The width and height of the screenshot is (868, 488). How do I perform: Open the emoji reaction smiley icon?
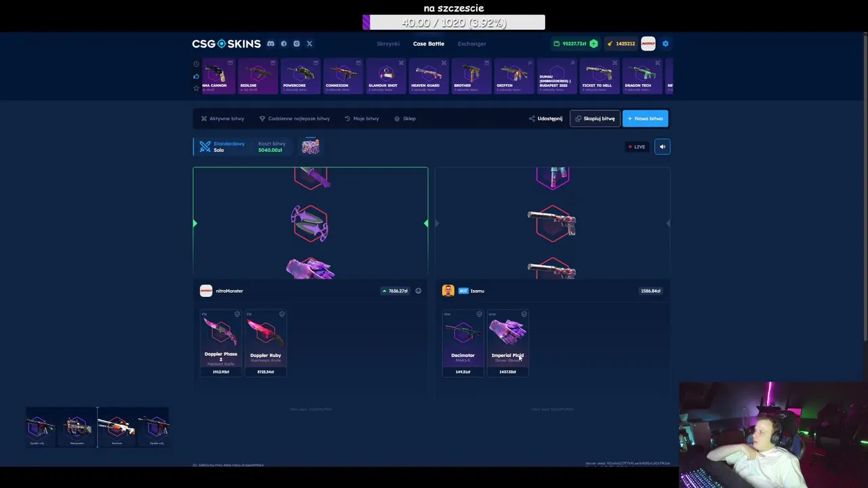[418, 291]
